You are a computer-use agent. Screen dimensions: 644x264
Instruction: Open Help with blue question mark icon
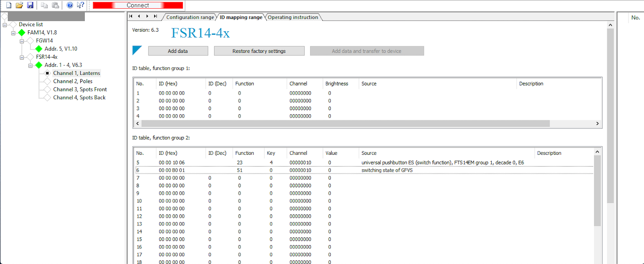point(70,5)
